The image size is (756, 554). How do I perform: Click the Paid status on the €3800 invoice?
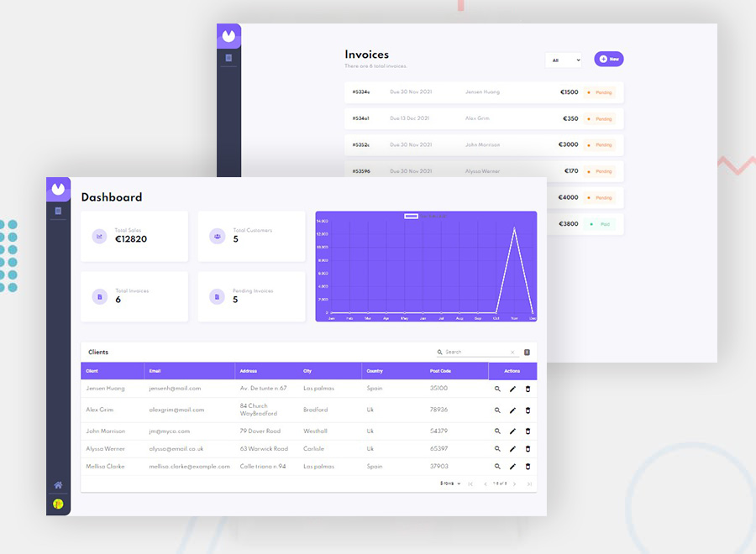pyautogui.click(x=599, y=224)
